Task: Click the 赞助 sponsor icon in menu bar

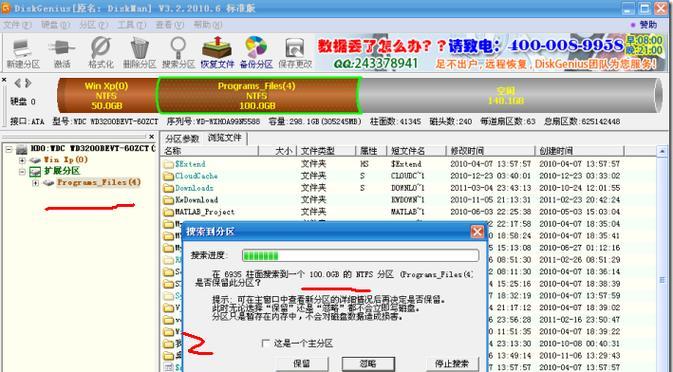Action: click(x=634, y=25)
